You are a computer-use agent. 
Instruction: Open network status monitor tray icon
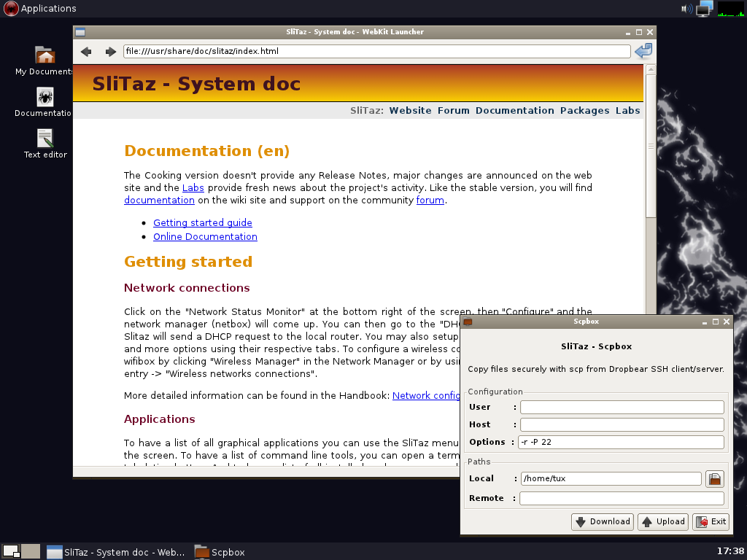(x=704, y=9)
